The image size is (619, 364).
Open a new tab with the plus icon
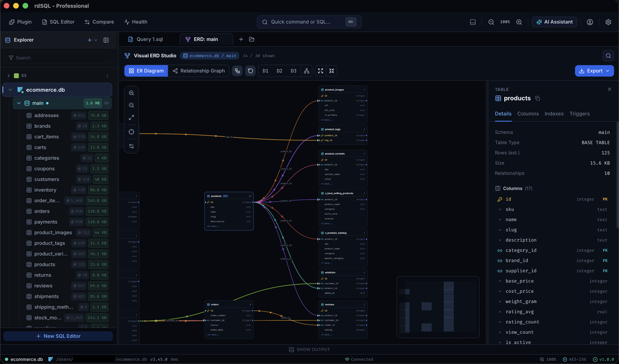pos(241,39)
